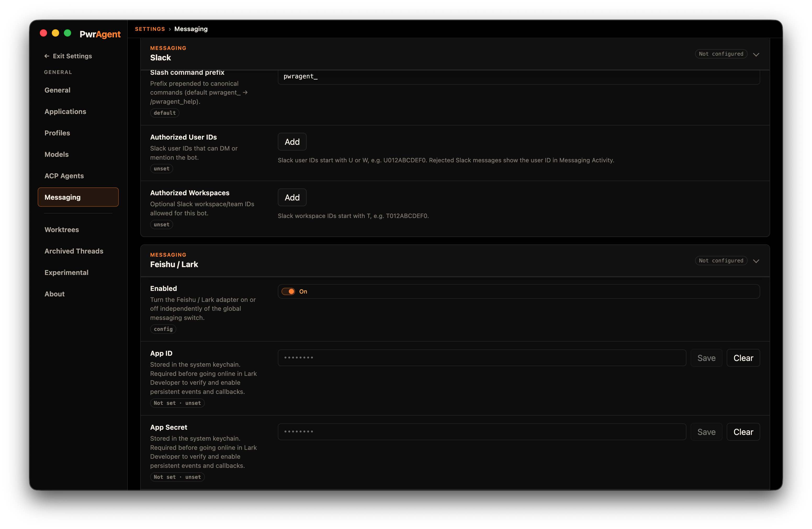This screenshot has width=812, height=529.
Task: Focus the App Secret password field
Action: click(482, 432)
